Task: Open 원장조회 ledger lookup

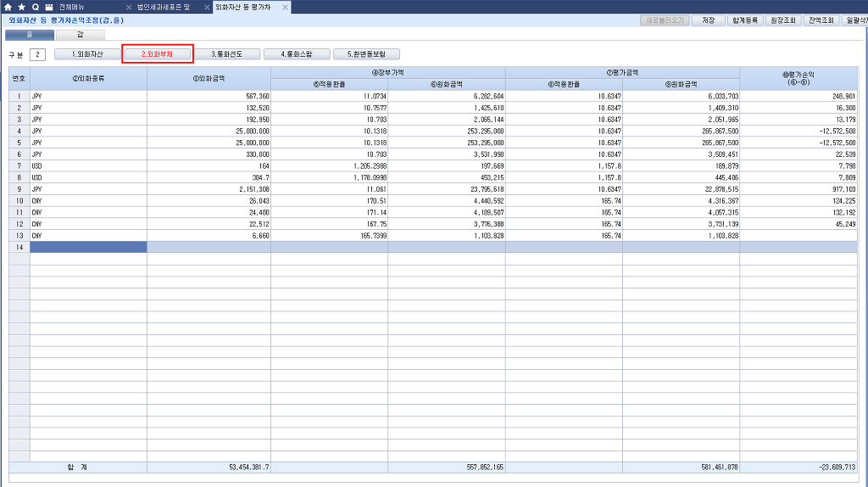Action: [783, 20]
